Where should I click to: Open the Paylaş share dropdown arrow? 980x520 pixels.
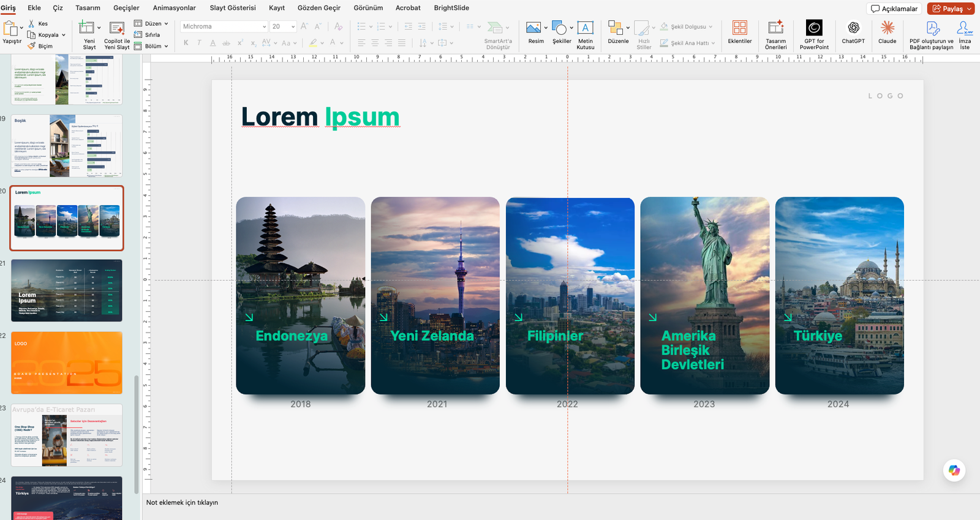point(970,9)
